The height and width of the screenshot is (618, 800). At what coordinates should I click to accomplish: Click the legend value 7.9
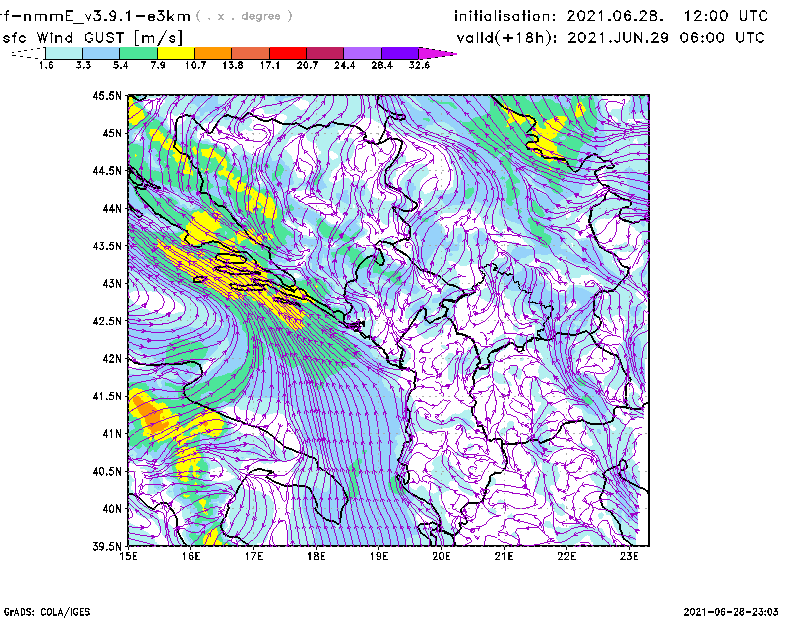(x=158, y=65)
